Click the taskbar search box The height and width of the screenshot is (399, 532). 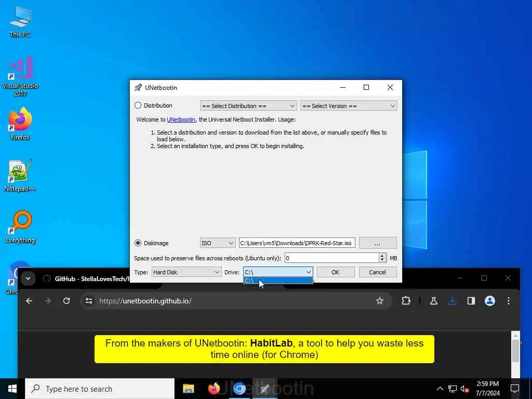100,389
